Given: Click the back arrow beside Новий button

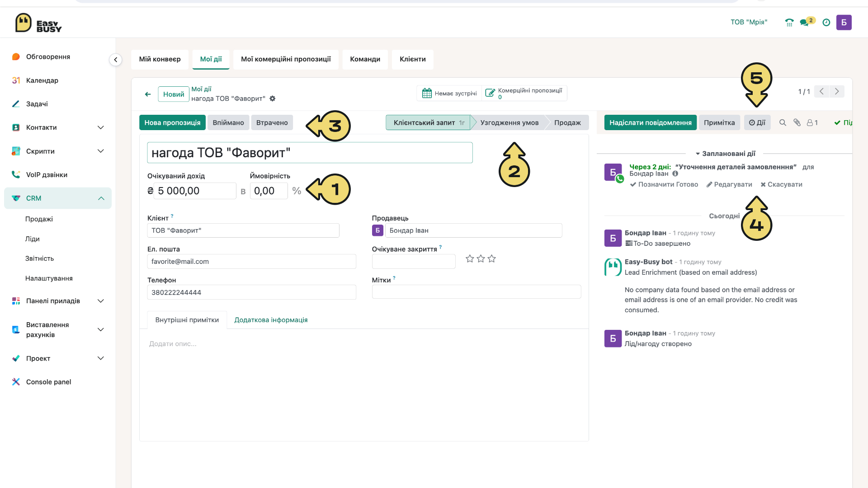Looking at the screenshot, I should [x=148, y=94].
